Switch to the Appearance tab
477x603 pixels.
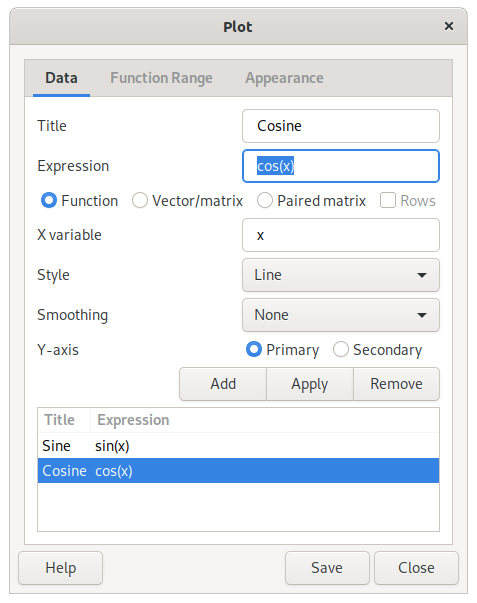[x=284, y=78]
